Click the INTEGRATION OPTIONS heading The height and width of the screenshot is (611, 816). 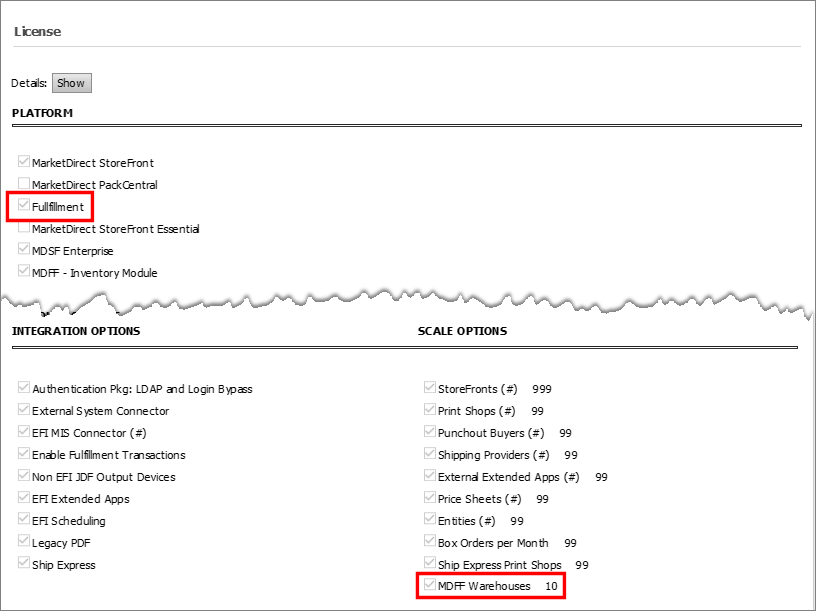(76, 332)
